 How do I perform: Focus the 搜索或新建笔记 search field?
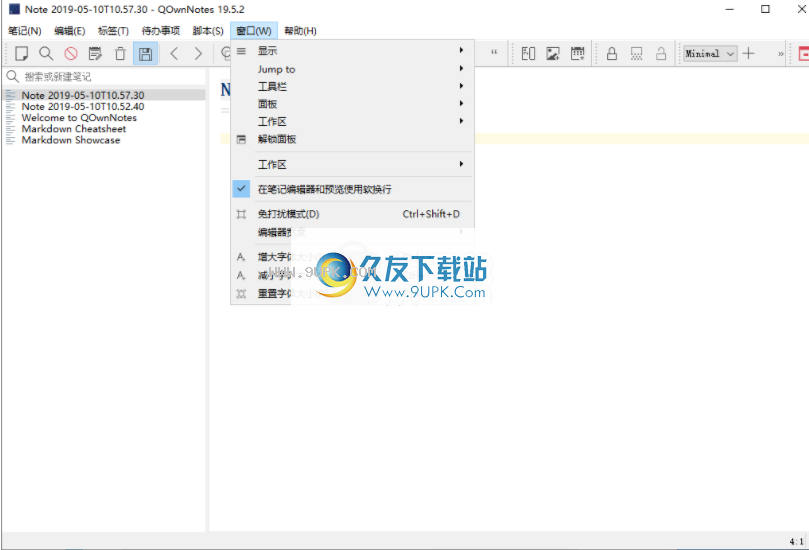104,77
